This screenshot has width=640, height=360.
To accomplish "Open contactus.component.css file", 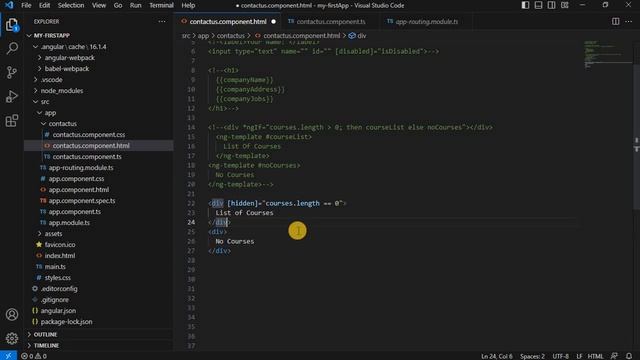I will click(x=89, y=135).
